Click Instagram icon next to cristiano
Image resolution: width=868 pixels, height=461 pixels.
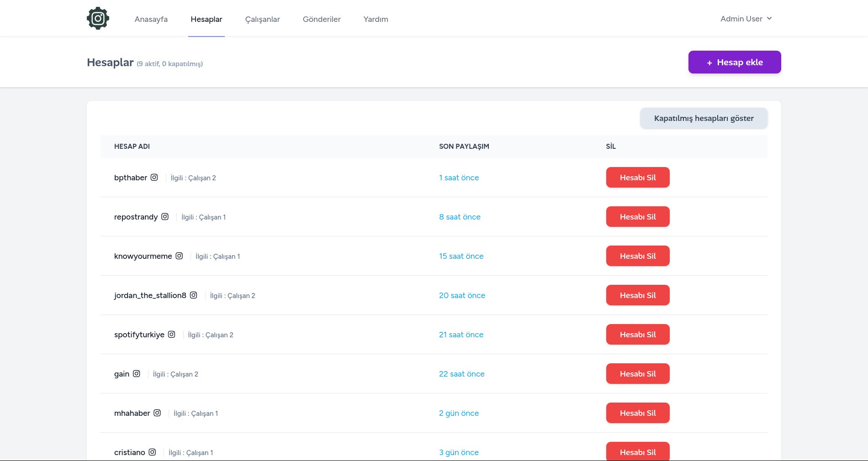point(152,452)
